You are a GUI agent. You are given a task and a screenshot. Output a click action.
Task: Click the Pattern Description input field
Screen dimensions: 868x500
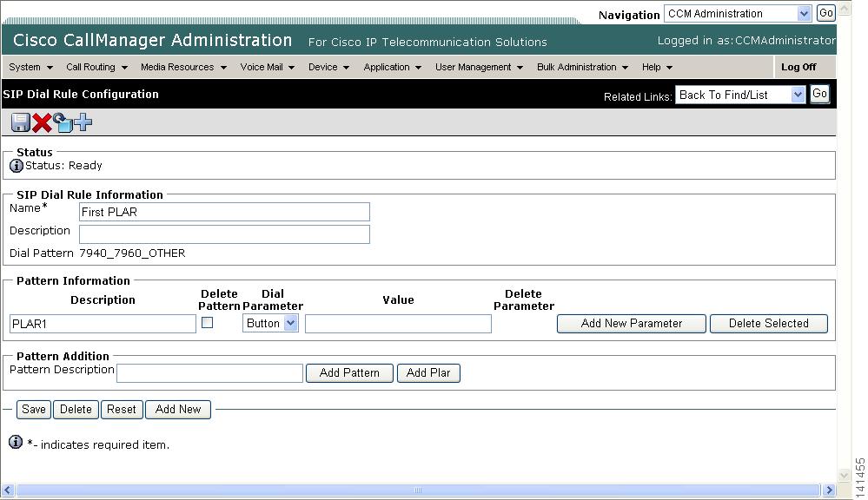(x=209, y=372)
